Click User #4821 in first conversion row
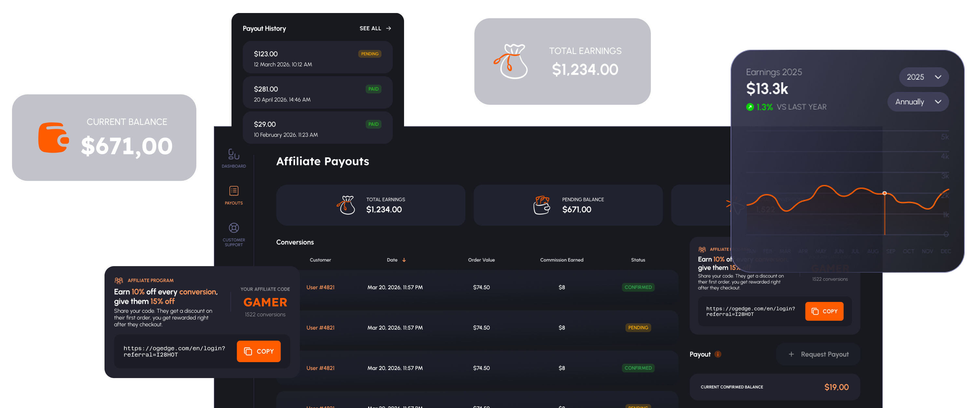The height and width of the screenshot is (408, 980). [x=320, y=288]
